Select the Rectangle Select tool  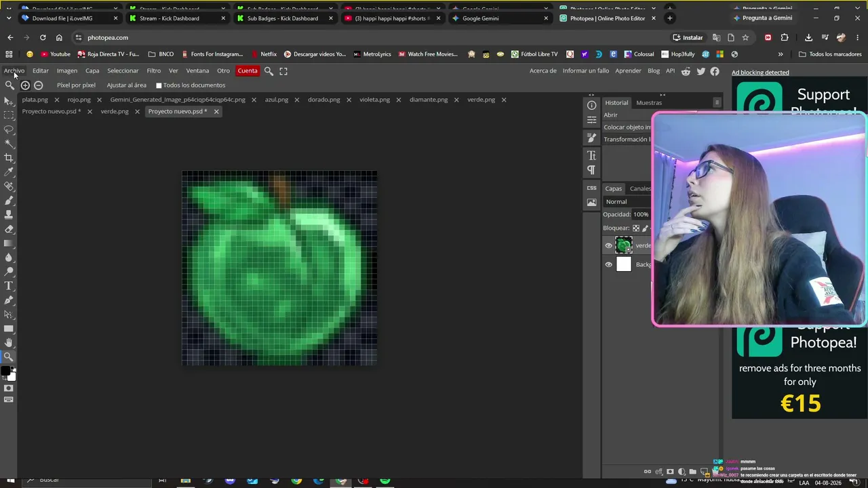click(9, 115)
